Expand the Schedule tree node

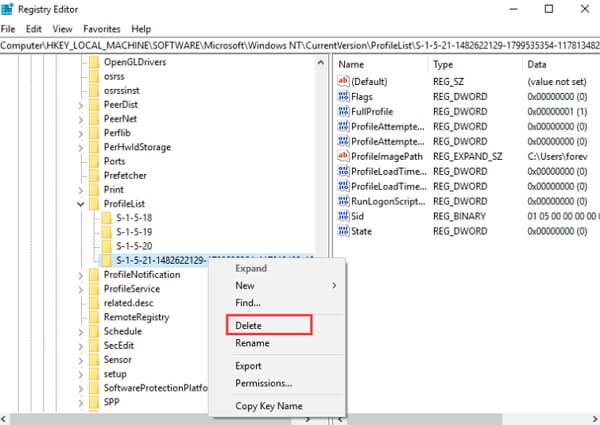tap(81, 331)
